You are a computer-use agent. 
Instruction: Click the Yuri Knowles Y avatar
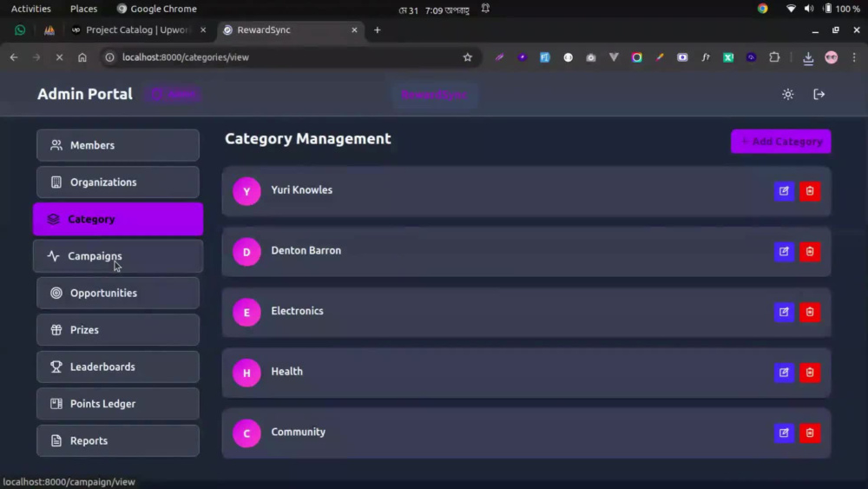coord(247,191)
